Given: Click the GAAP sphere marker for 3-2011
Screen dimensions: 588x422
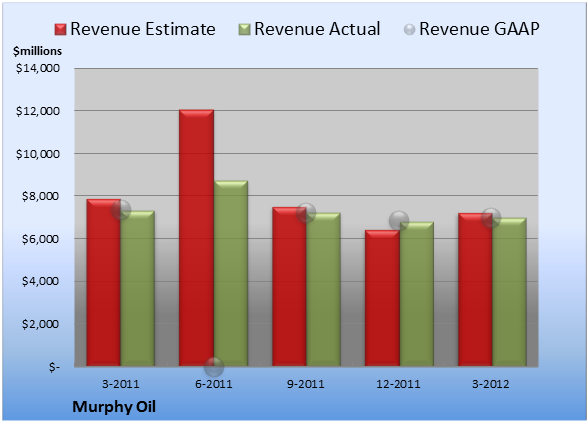Looking at the screenshot, I should coord(121,210).
